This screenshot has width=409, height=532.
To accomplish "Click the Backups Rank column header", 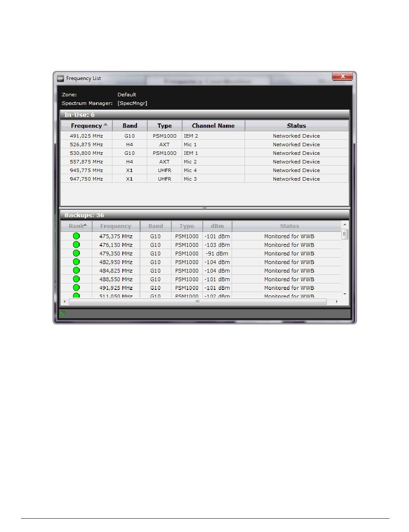I will pos(76,226).
